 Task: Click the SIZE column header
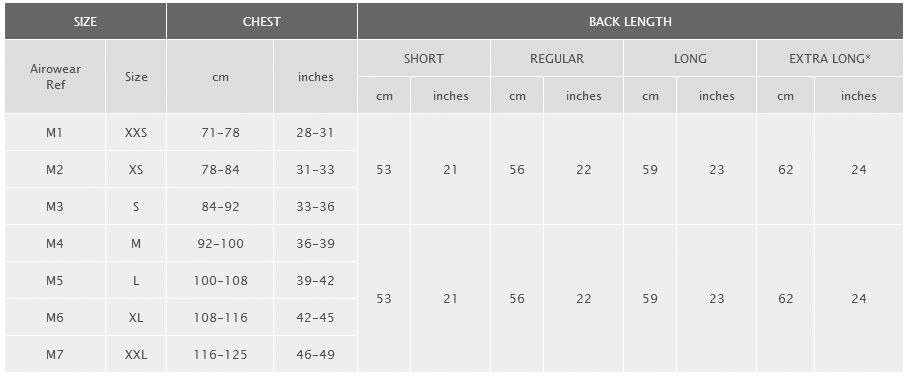[x=86, y=22]
